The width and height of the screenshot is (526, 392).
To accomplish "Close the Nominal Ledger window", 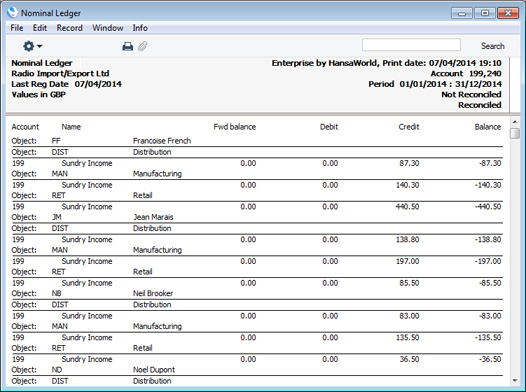I will point(508,13).
